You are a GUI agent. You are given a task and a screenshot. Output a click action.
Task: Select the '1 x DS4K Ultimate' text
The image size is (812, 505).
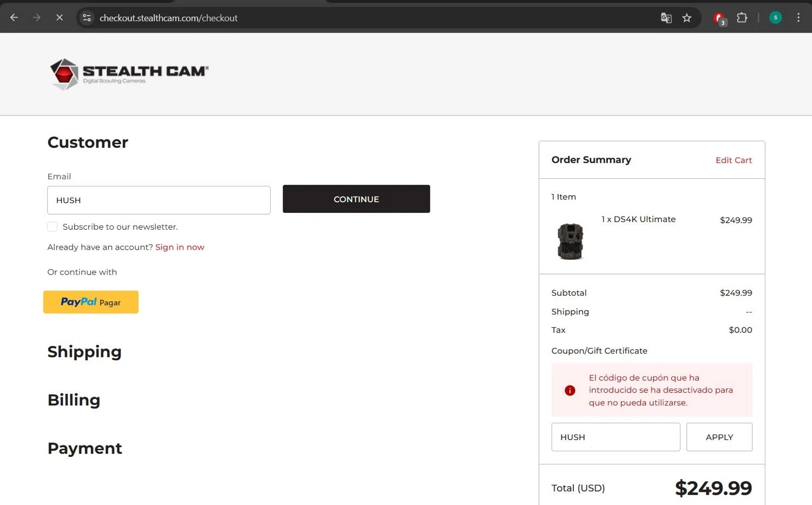pyautogui.click(x=639, y=219)
